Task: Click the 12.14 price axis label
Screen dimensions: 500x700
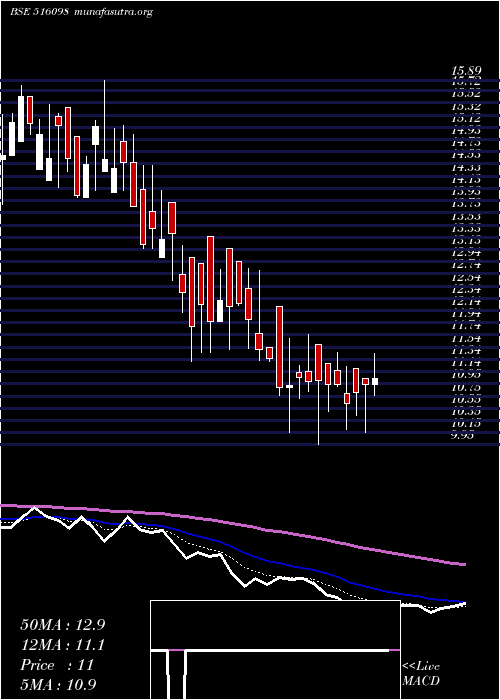Action: [x=466, y=303]
